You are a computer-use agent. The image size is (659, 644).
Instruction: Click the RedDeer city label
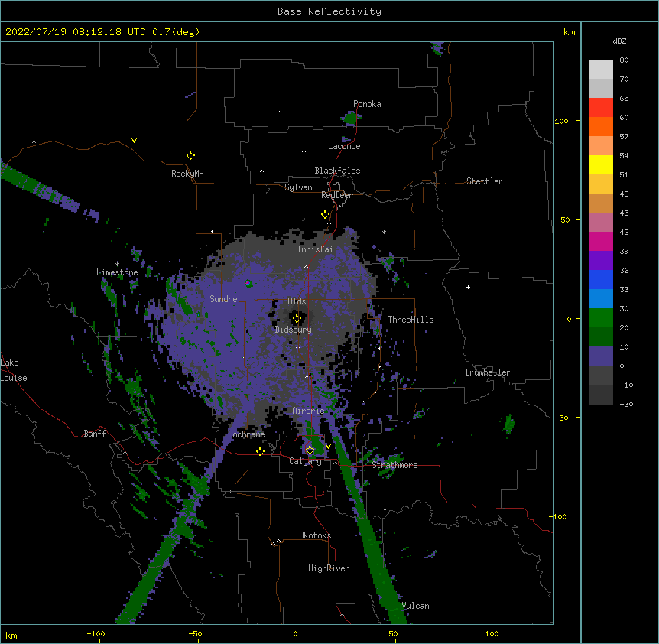336,195
